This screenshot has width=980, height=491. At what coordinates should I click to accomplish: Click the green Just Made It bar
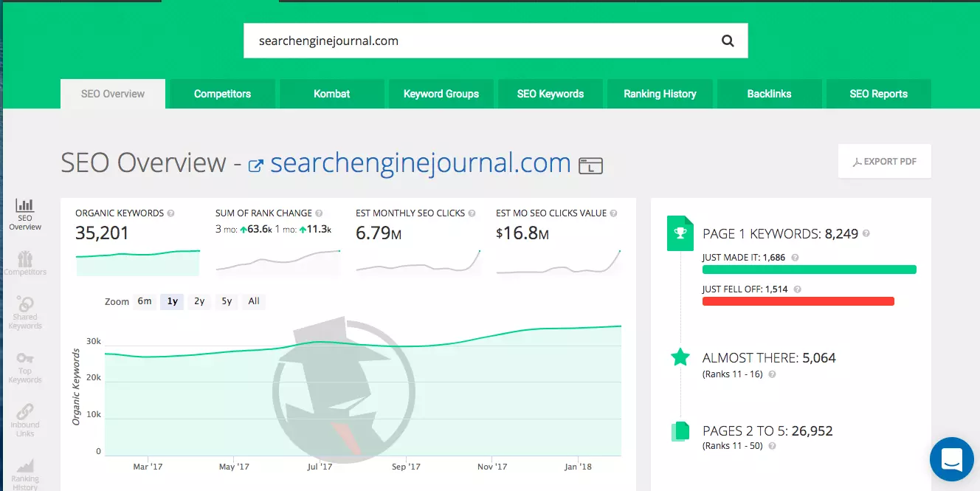(810, 269)
